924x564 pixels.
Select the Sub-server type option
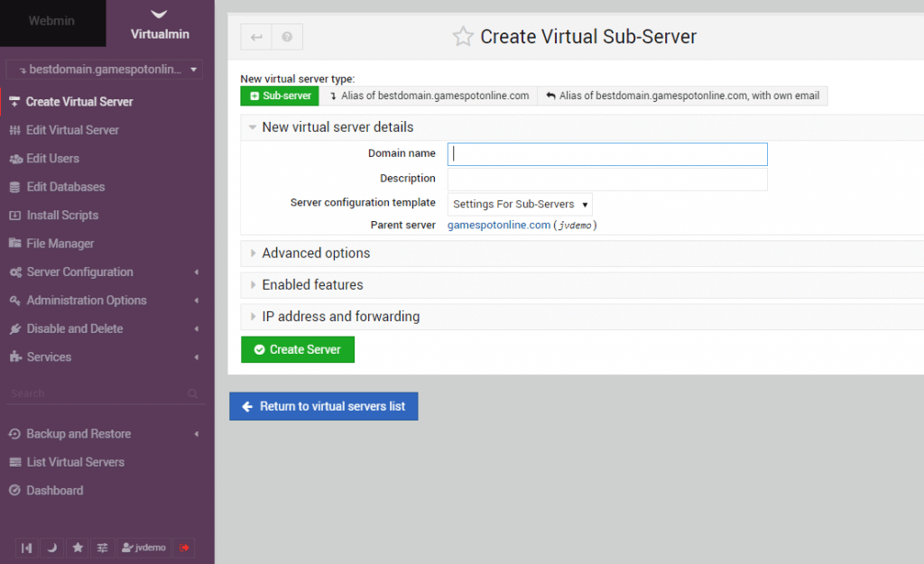(x=280, y=96)
